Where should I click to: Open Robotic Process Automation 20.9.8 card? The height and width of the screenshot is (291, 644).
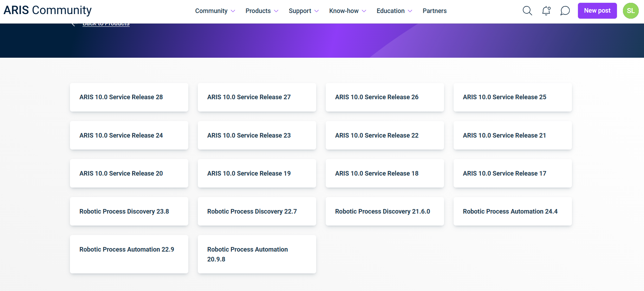[257, 254]
